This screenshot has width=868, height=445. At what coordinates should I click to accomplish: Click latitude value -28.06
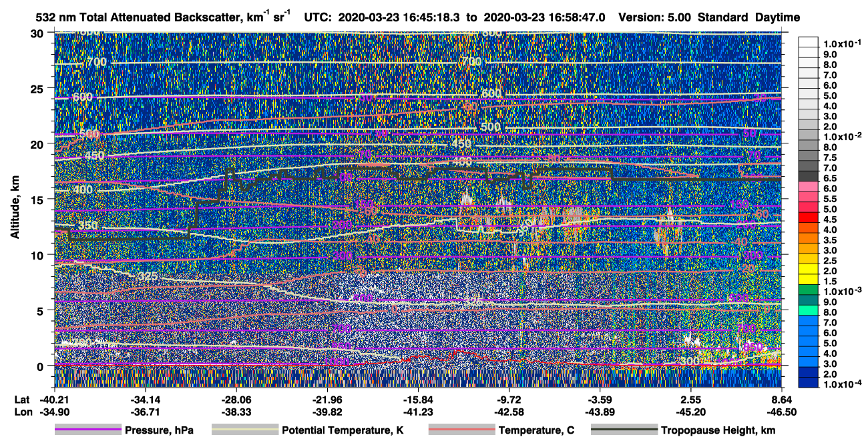pos(236,400)
